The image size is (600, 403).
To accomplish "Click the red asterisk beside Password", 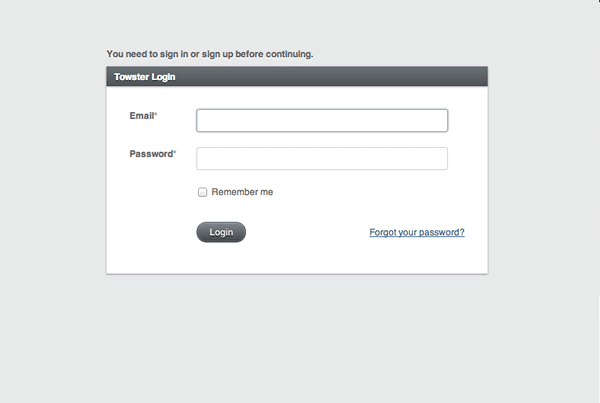I will pos(175,153).
